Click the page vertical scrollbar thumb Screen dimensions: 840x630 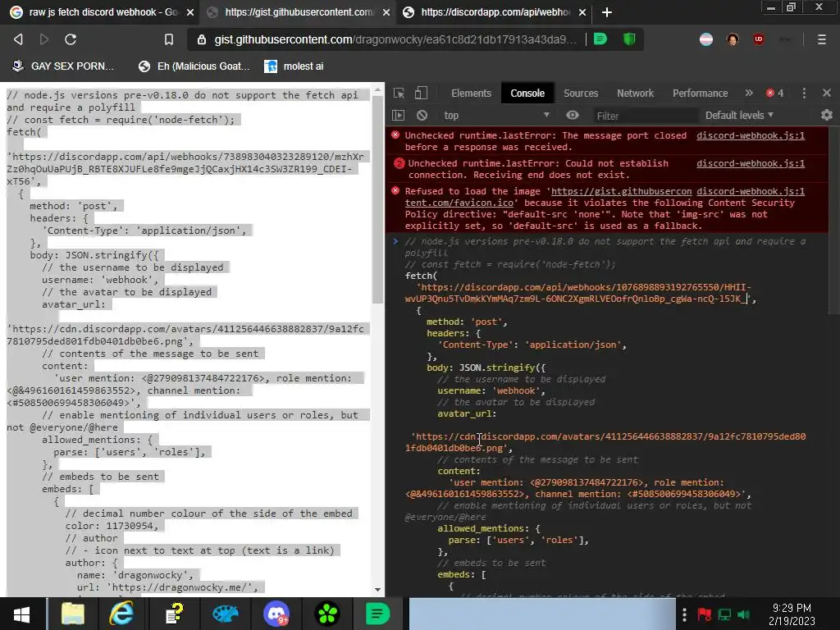(377, 199)
